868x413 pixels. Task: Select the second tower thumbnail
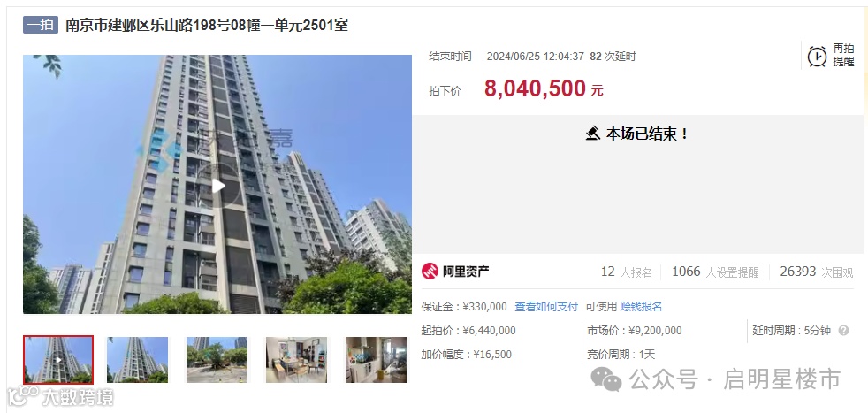137,360
